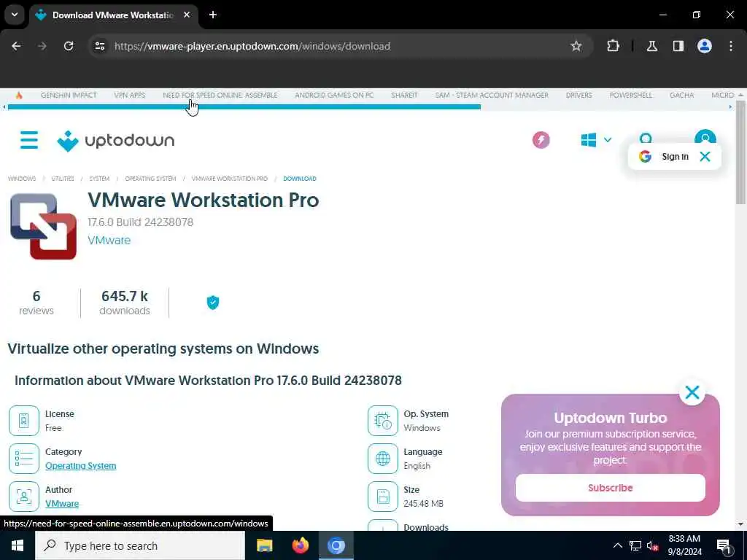The image size is (747, 560).
Task: Open browser Extensions puzzle icon
Action: (613, 46)
